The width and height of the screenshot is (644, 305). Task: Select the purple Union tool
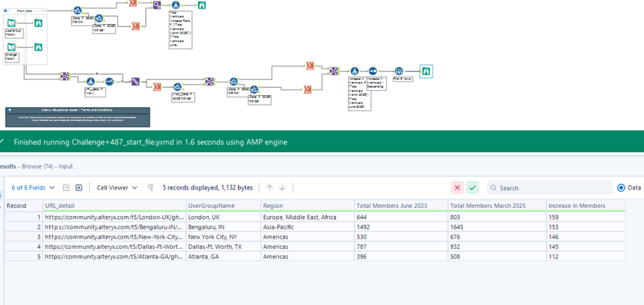click(135, 82)
